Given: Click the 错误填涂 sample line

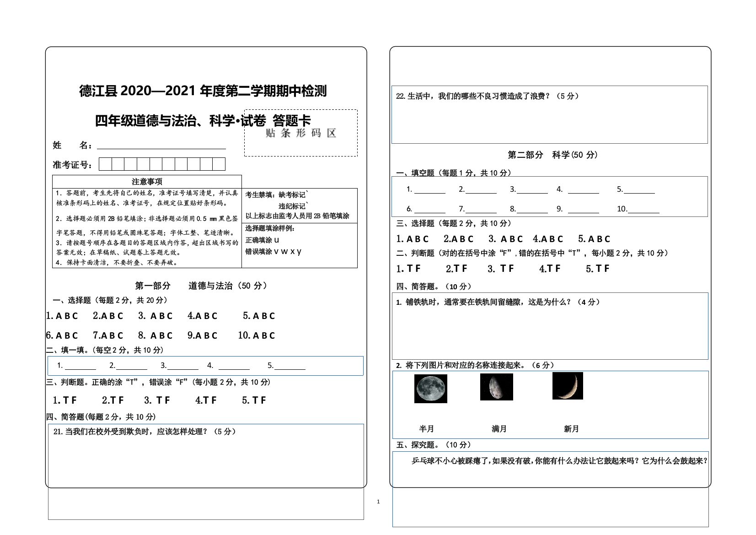Looking at the screenshot, I should [273, 251].
